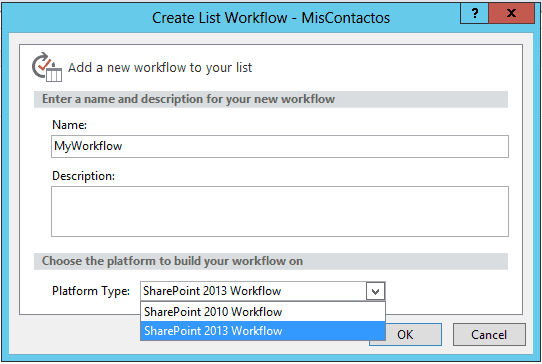Click the 'Add a new workflow' heading
The height and width of the screenshot is (364, 542).
(x=160, y=68)
